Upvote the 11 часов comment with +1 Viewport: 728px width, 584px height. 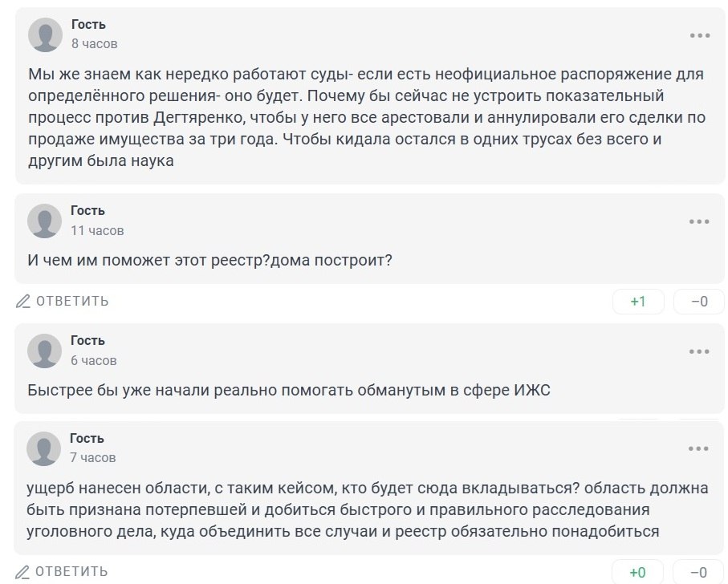[638, 302]
